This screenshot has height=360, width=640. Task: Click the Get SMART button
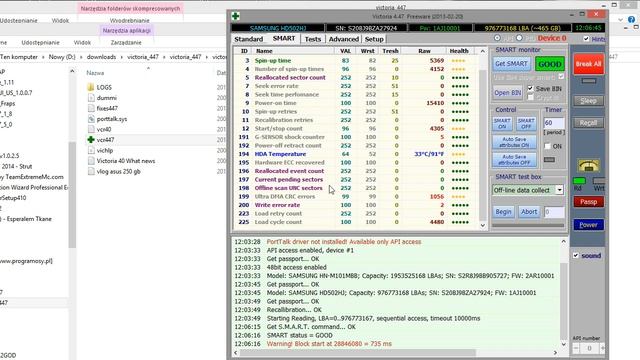[x=511, y=64]
